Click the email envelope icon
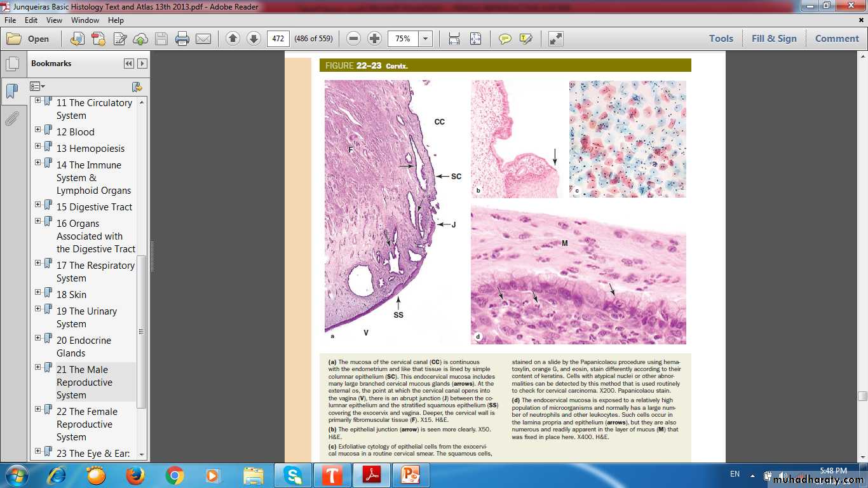The image size is (868, 488). [x=203, y=39]
